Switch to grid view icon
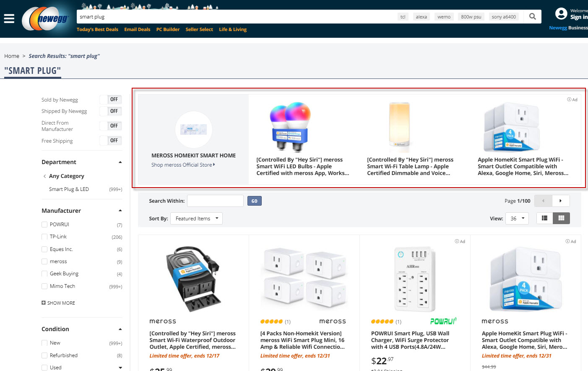The height and width of the screenshot is (371, 588). click(562, 218)
